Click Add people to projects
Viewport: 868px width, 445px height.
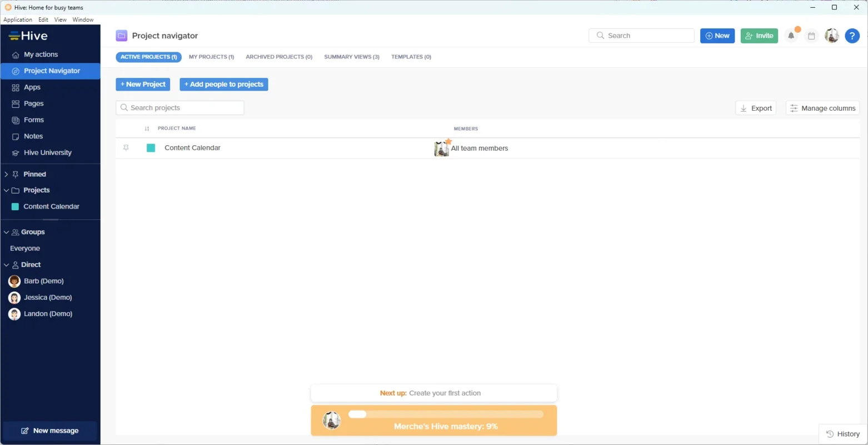tap(224, 85)
